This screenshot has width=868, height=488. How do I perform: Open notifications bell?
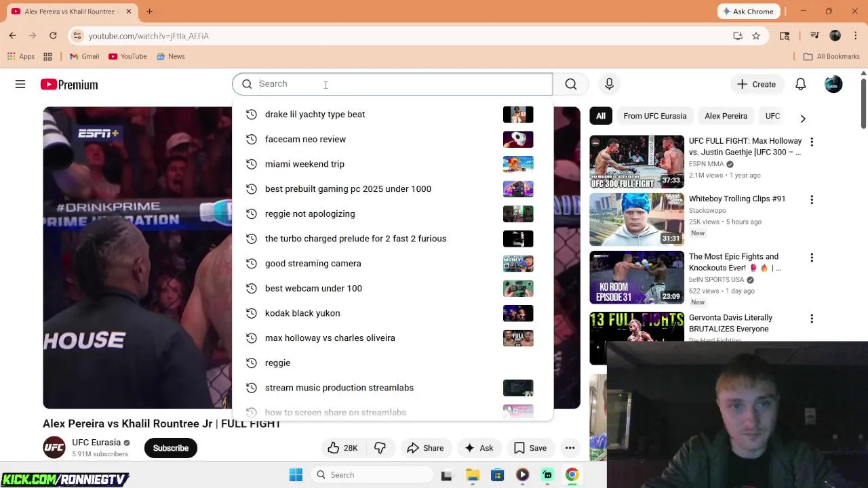coord(800,84)
